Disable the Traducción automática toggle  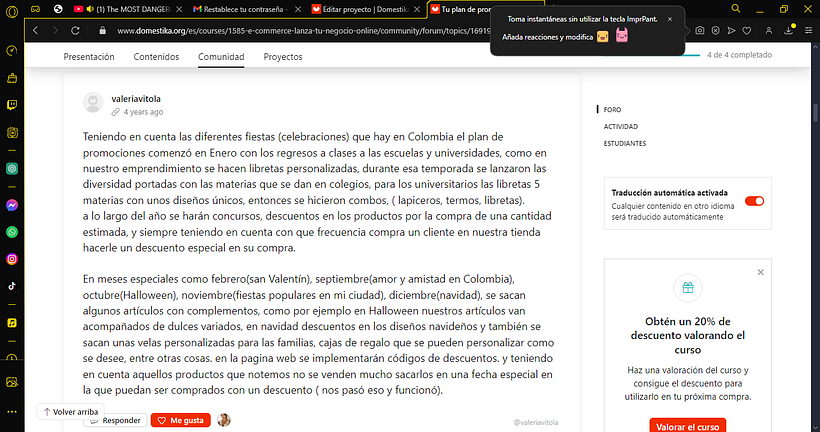754,201
